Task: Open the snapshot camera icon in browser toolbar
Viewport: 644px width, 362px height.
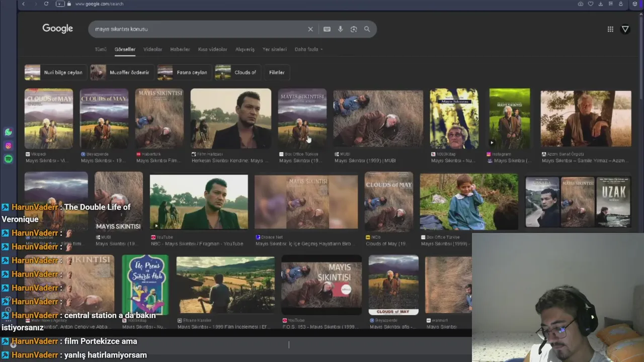Action: click(581, 4)
